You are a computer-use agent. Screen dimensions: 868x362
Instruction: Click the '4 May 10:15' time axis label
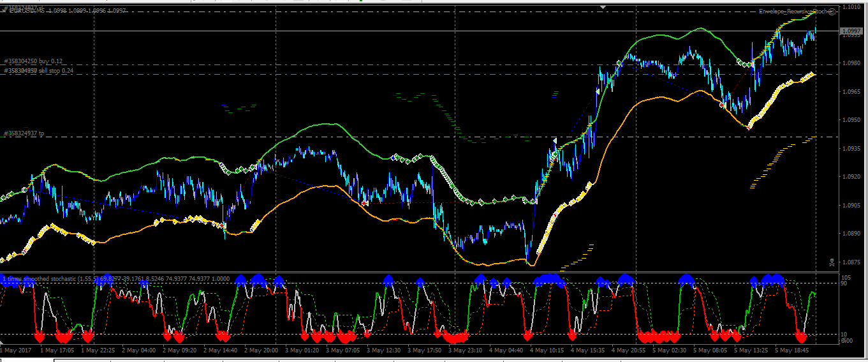pos(547,351)
